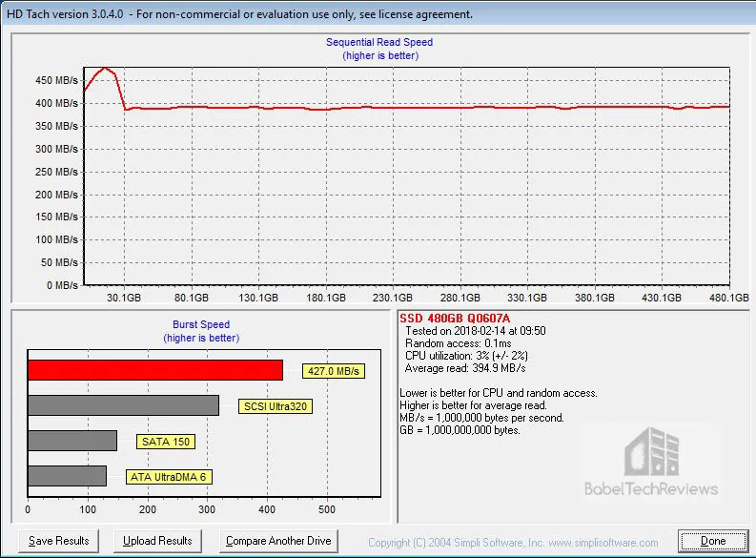Click the 200 MB/s axis label

coord(56,195)
